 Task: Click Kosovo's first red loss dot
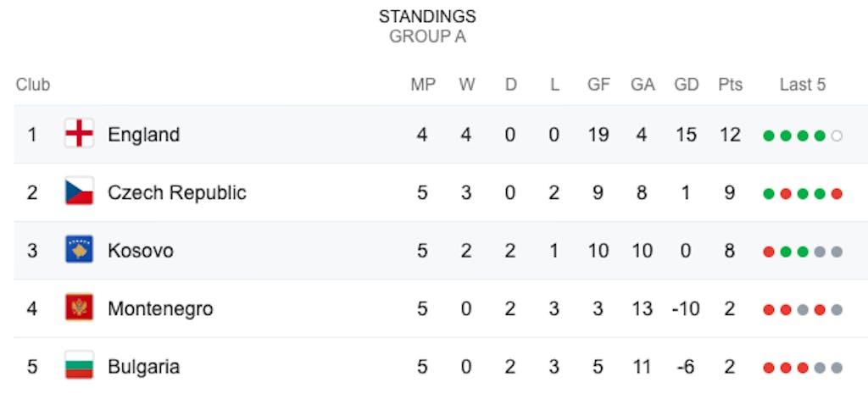[768, 252]
